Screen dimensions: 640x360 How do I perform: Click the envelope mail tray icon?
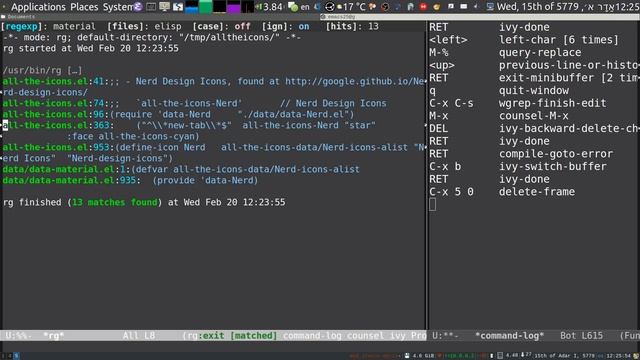(x=464, y=7)
